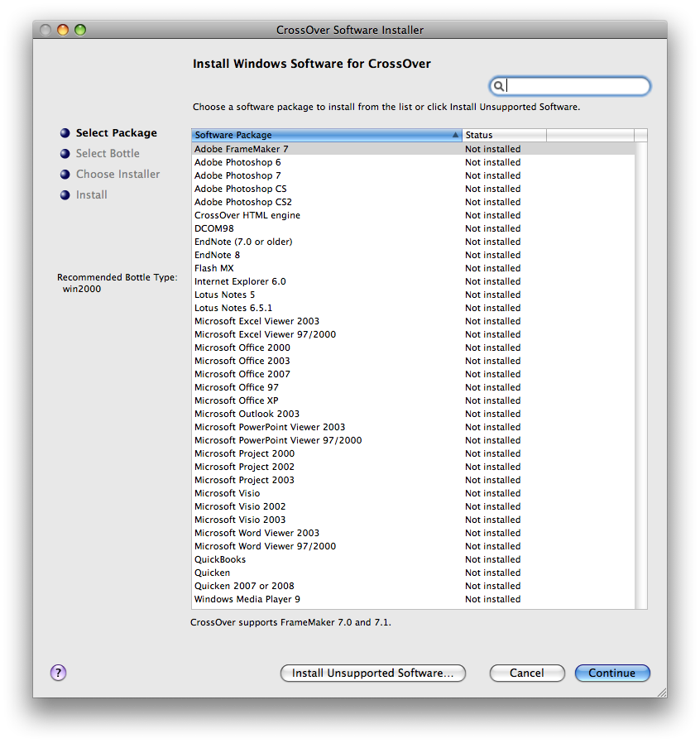Click the magnifying glass search icon
The width and height of the screenshot is (700, 743).
(498, 86)
